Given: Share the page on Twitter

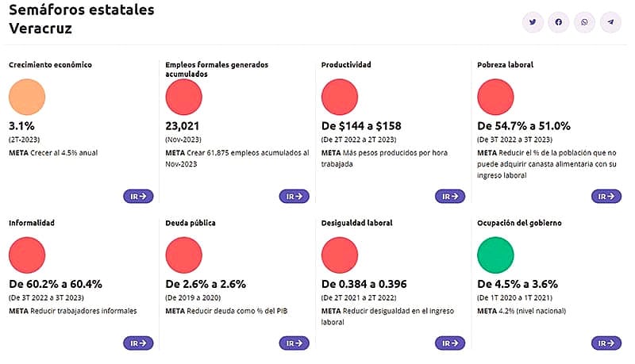Looking at the screenshot, I should click(x=533, y=22).
